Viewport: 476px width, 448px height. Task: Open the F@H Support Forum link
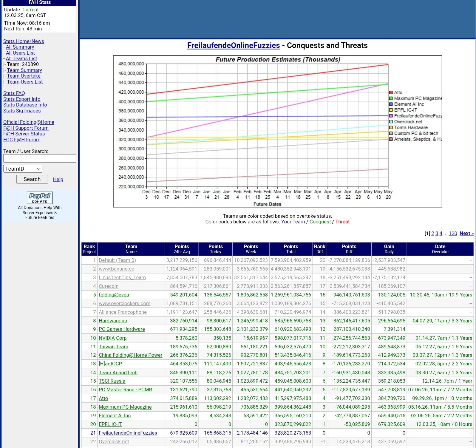click(26, 128)
